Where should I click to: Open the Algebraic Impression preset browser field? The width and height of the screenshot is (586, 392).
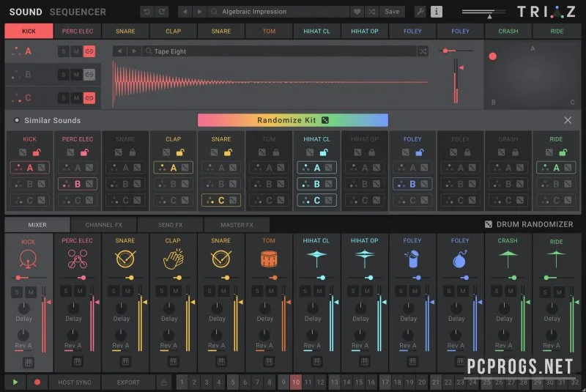point(278,12)
